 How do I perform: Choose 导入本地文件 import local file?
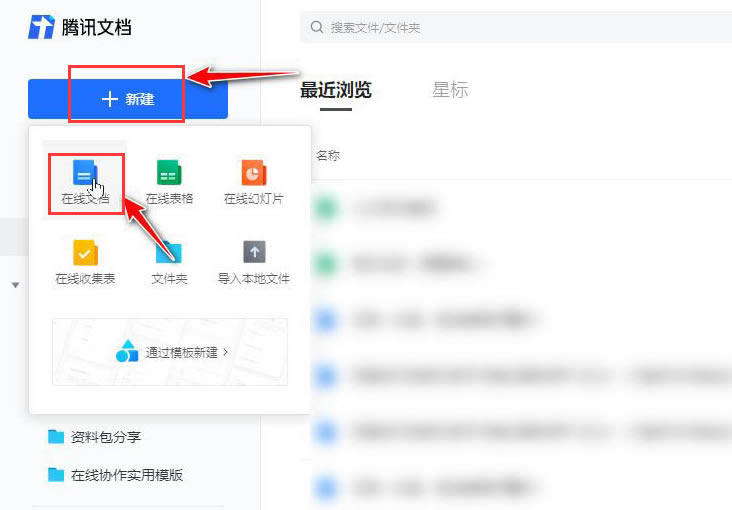(253, 262)
